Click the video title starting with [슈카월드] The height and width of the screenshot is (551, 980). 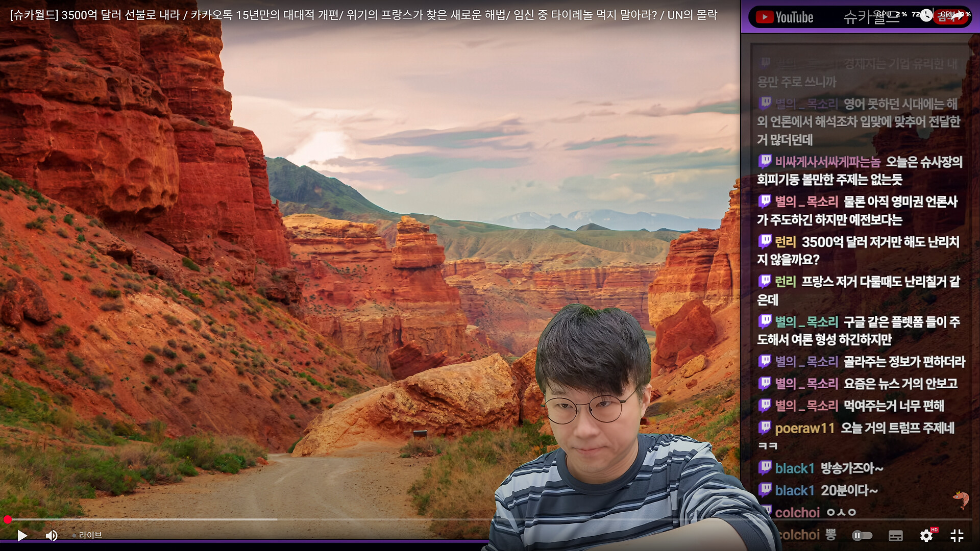tap(363, 15)
